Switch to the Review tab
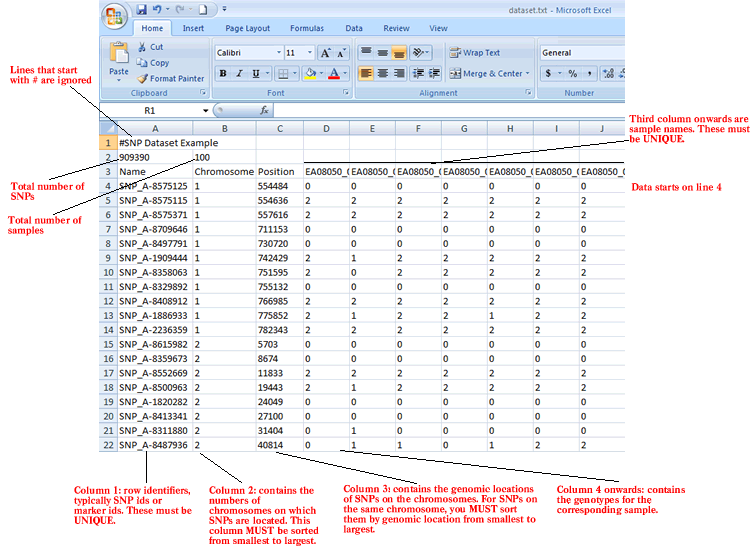The image size is (750, 554). click(x=396, y=28)
